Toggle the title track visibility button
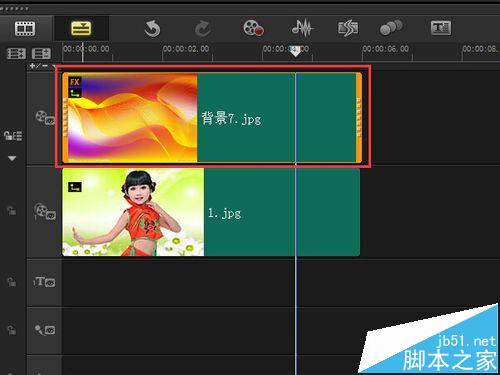This screenshot has height=375, width=500. coord(44,282)
